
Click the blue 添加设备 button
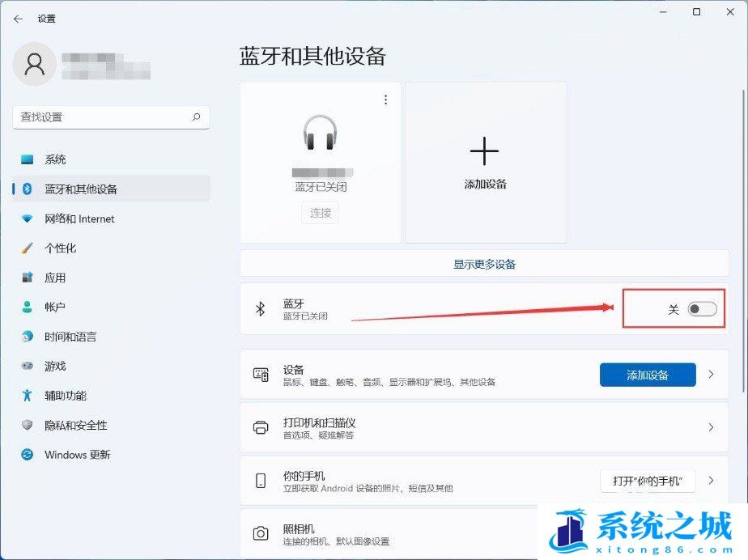tap(647, 375)
